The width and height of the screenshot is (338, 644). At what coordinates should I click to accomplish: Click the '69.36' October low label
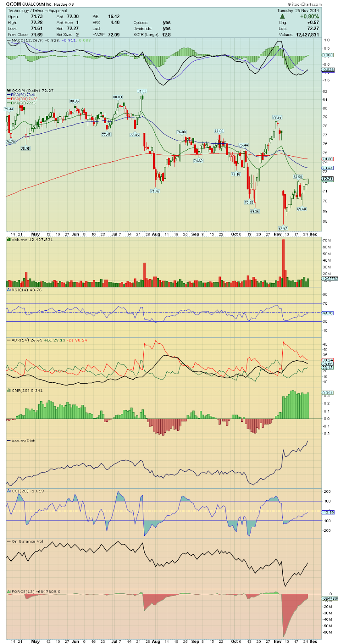[x=254, y=211]
